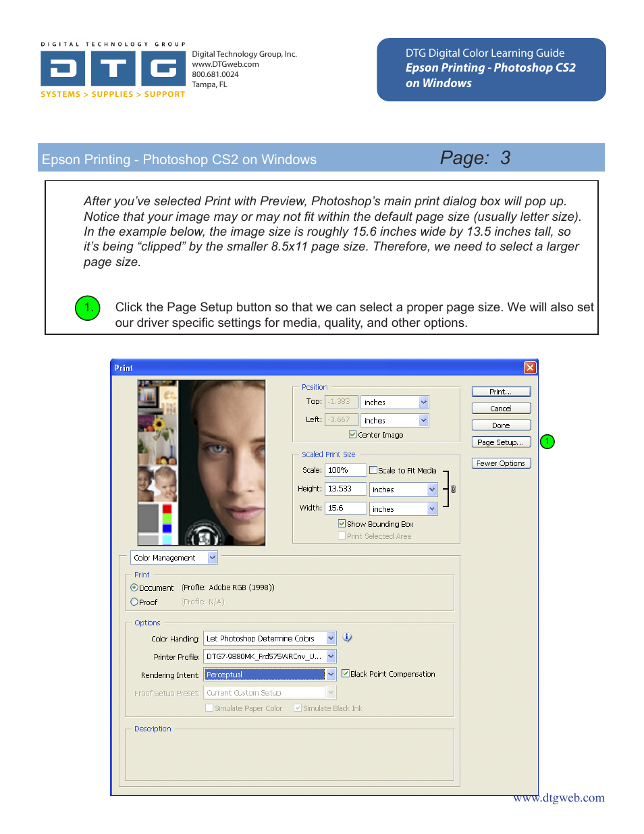Click the info icon beside Color Handling
The height and width of the screenshot is (834, 644).
(347, 637)
